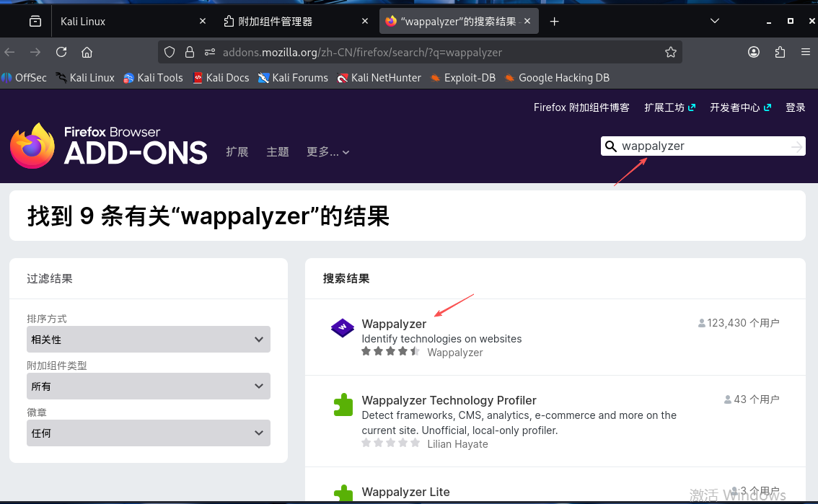
Task: Open the 扩展工坊 external link
Action: click(669, 107)
